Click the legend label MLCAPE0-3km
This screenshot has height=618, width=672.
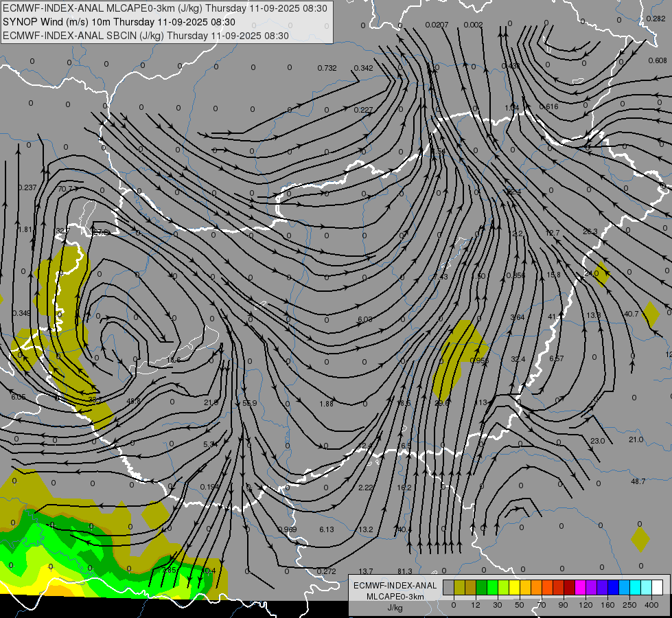[x=395, y=597]
